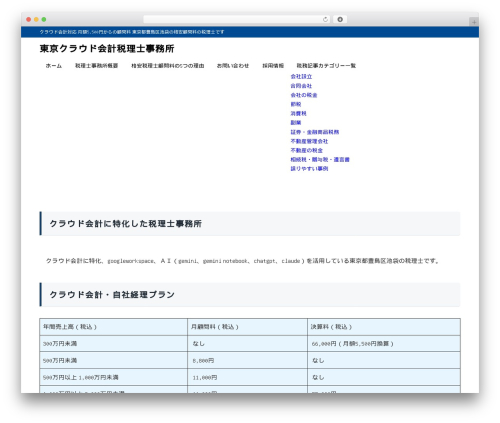
Task: Open the 会社の税金 category link
Action: click(x=304, y=95)
